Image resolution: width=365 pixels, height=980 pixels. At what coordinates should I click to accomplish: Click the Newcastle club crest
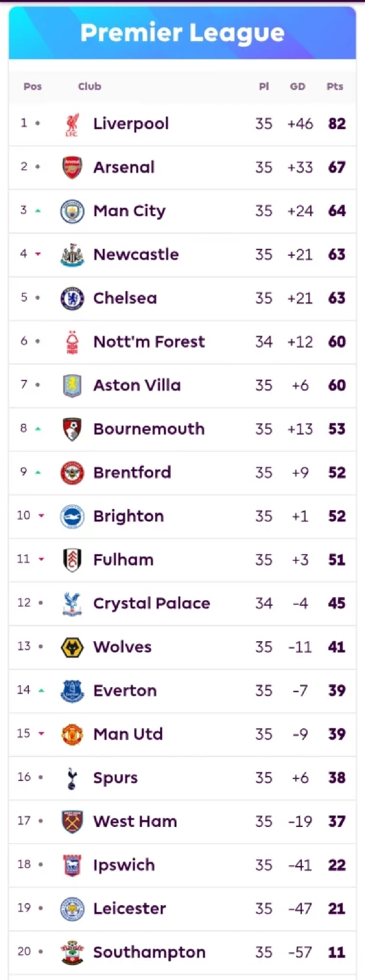click(72, 254)
